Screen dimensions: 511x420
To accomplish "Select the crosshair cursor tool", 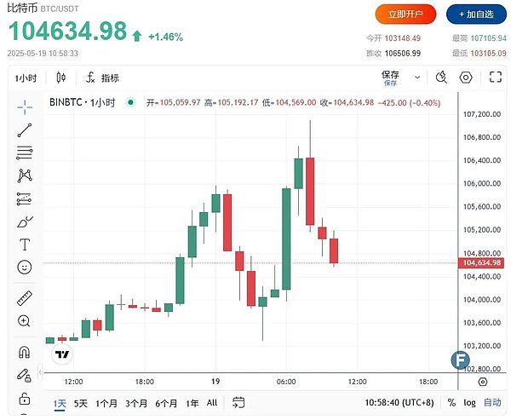I will (x=24, y=107).
